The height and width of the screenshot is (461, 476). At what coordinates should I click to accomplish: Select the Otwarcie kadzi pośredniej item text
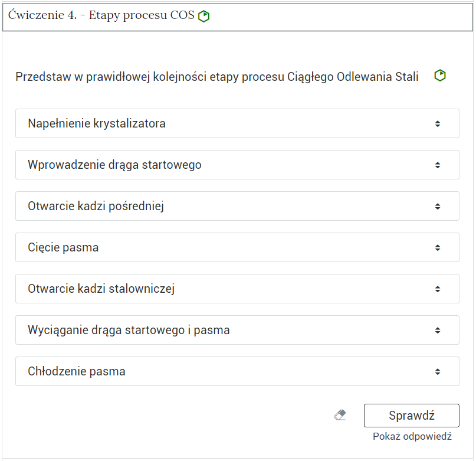(96, 207)
